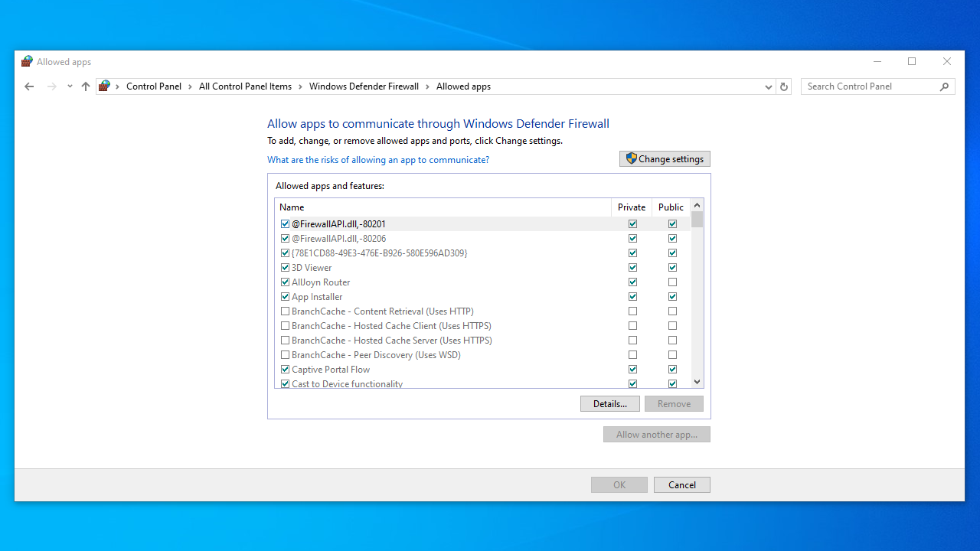Toggle Private checkbox for Captive Portal Flow
This screenshot has width=980, height=551.
pos(632,370)
